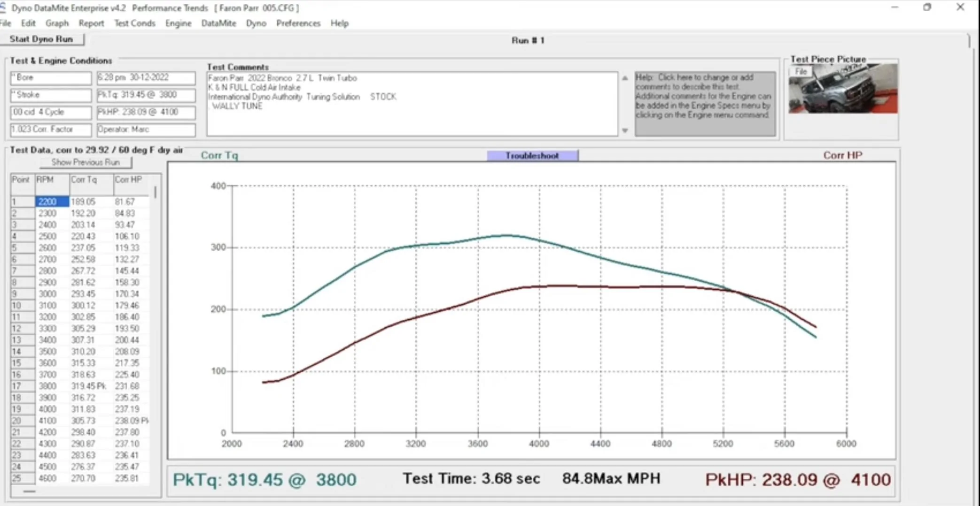This screenshot has width=980, height=506.
Task: Select the 2500 RPM cell
Action: (x=52, y=236)
